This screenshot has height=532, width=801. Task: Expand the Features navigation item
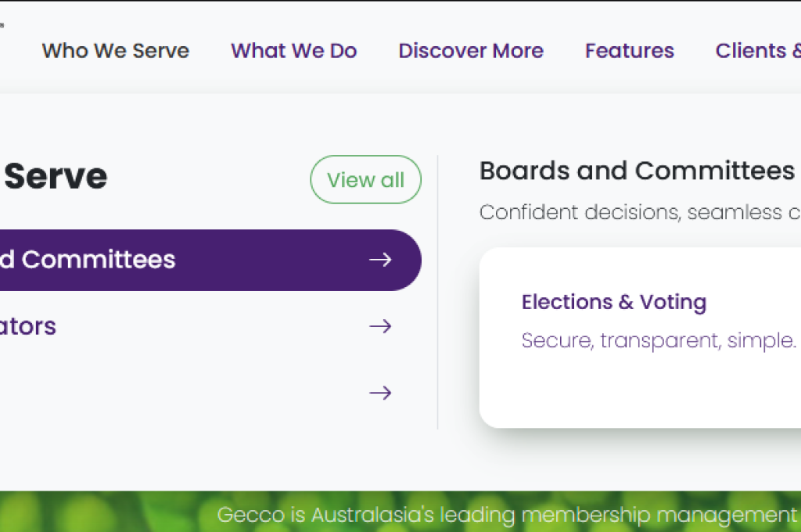(x=629, y=51)
